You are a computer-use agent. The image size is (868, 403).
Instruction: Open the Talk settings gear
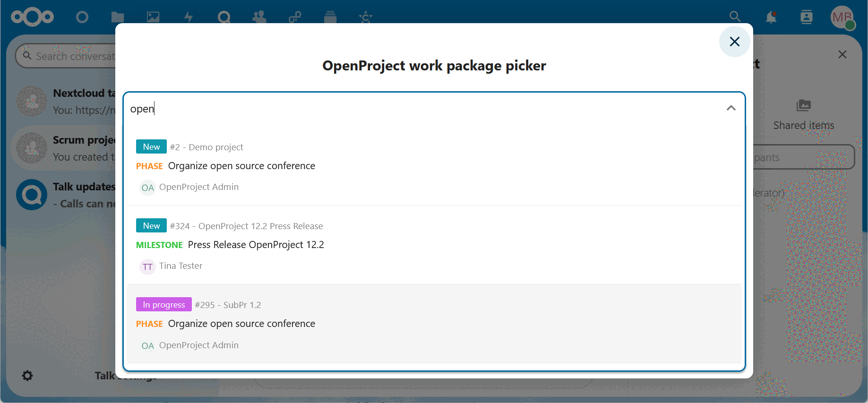pyautogui.click(x=27, y=376)
